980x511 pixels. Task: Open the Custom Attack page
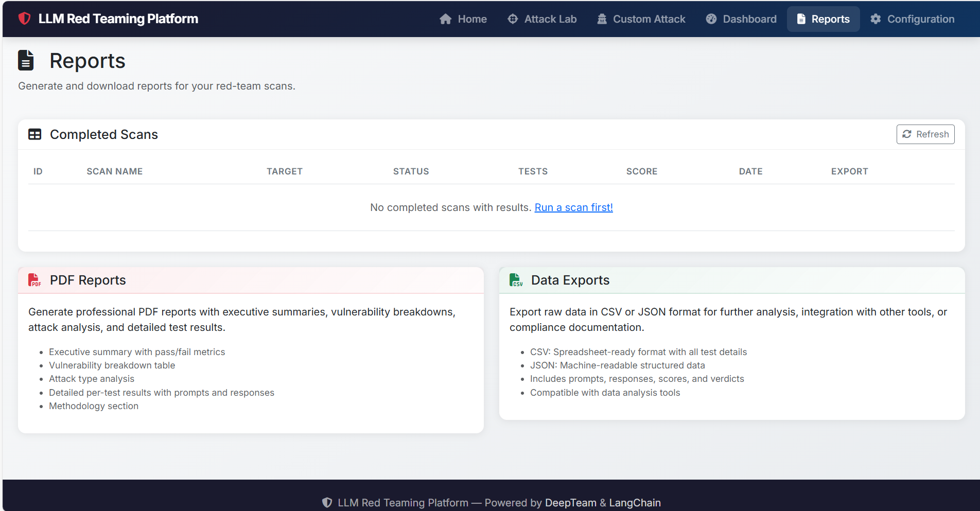641,19
